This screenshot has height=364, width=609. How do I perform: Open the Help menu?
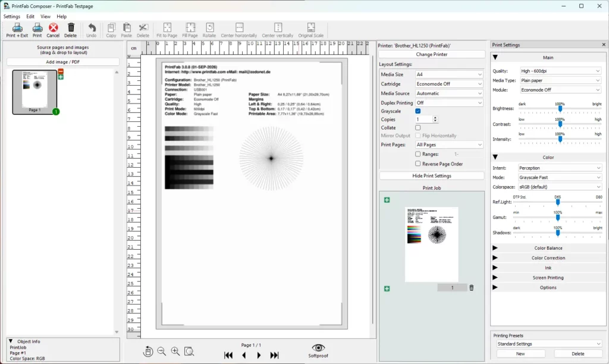[62, 16]
